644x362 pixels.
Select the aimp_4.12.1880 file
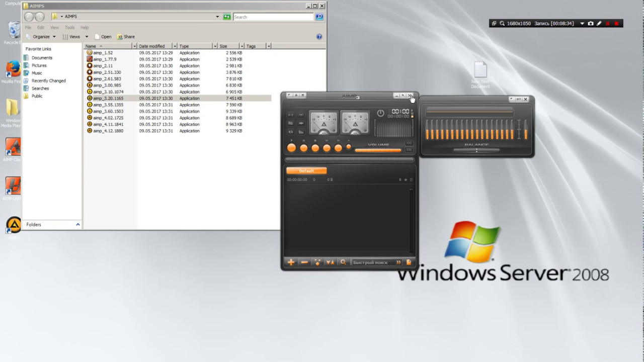pyautogui.click(x=105, y=131)
